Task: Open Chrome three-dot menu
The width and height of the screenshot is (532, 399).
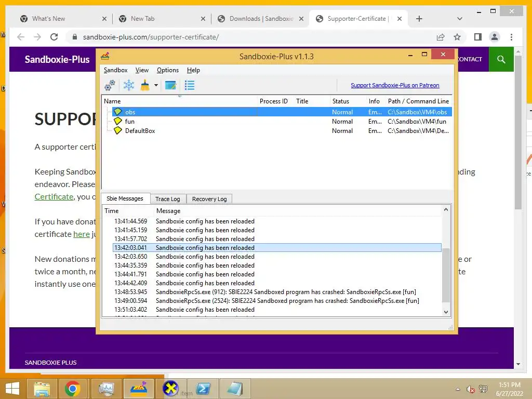Action: (511, 37)
